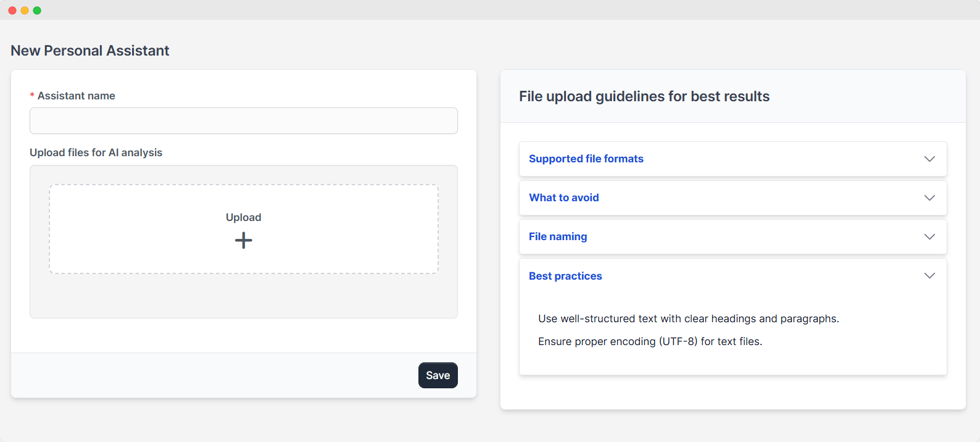This screenshot has height=442, width=980.
Task: Maximize the window with the green button
Action: pyautogui.click(x=37, y=10)
